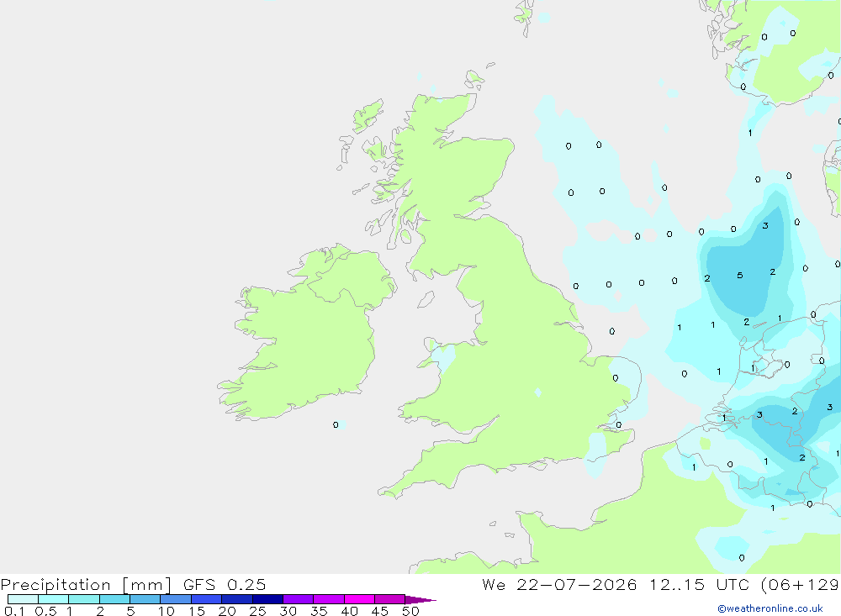841x616 pixels.
Task: Click the 10–15 mm legend swatch
Action: pyautogui.click(x=176, y=599)
